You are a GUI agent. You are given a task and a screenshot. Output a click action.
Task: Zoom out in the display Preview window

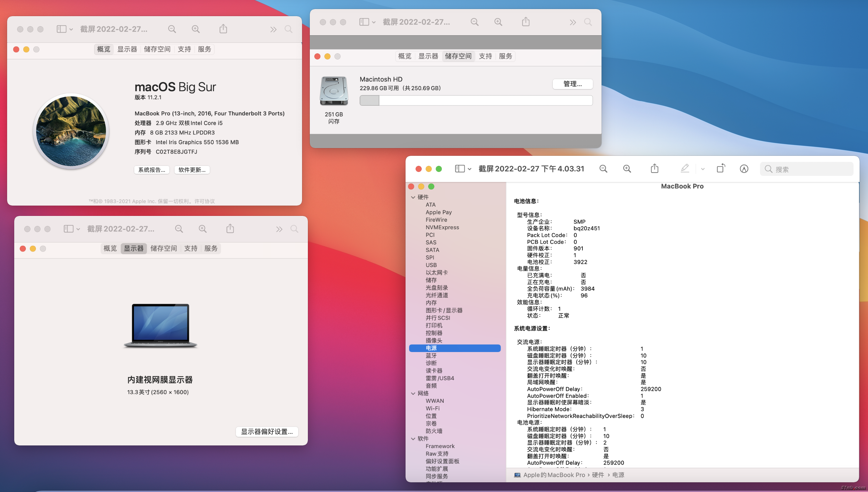tap(179, 229)
